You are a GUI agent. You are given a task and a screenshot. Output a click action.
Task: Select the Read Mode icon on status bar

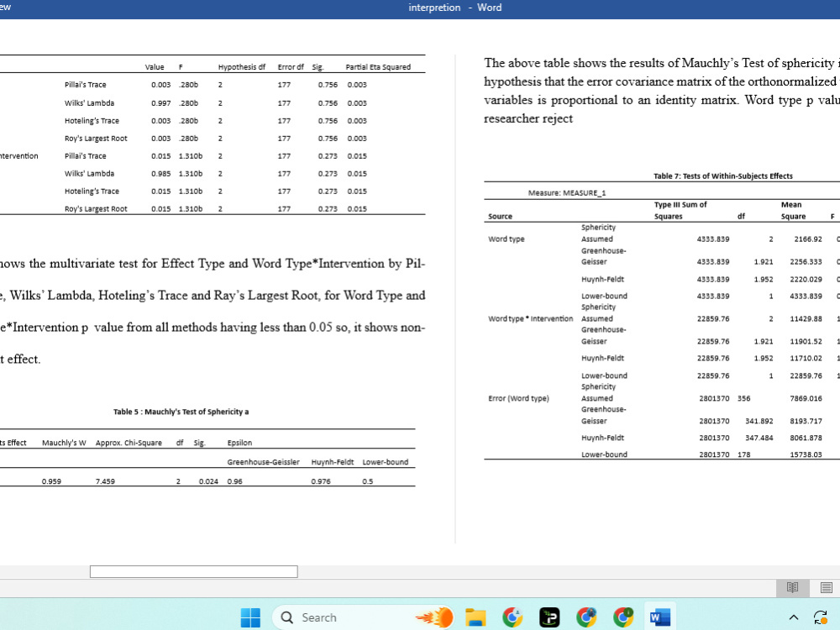tap(793, 588)
